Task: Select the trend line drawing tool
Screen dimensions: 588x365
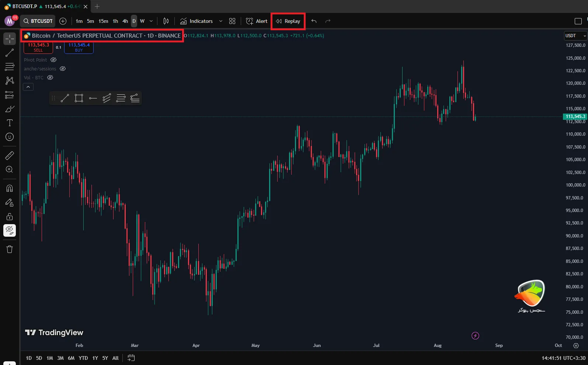Action: coord(10,53)
